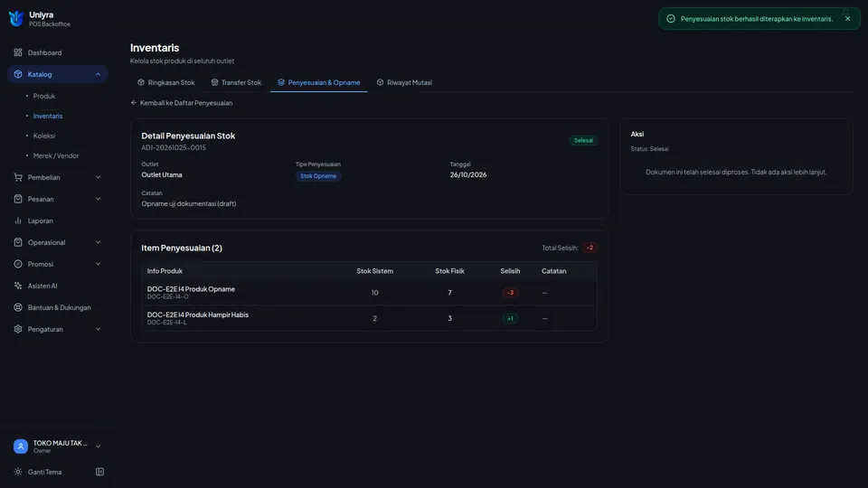Dismiss the success notification toast

(x=847, y=19)
